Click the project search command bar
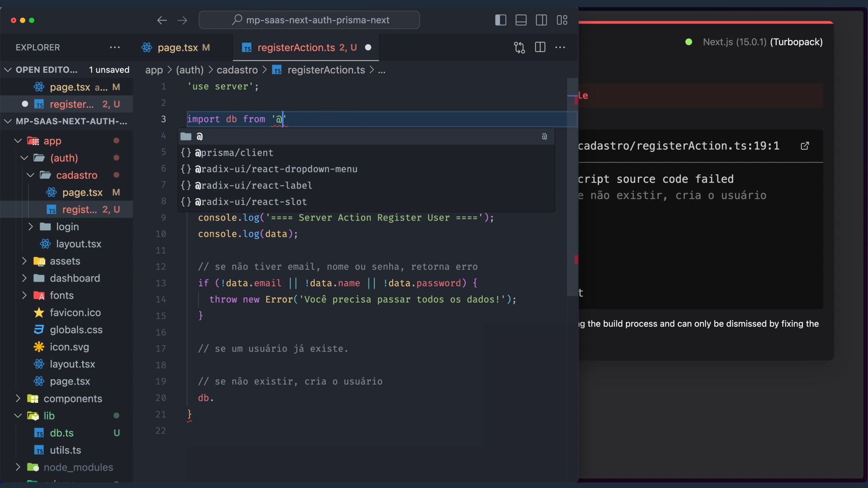Image resolution: width=868 pixels, height=488 pixels. tap(309, 20)
